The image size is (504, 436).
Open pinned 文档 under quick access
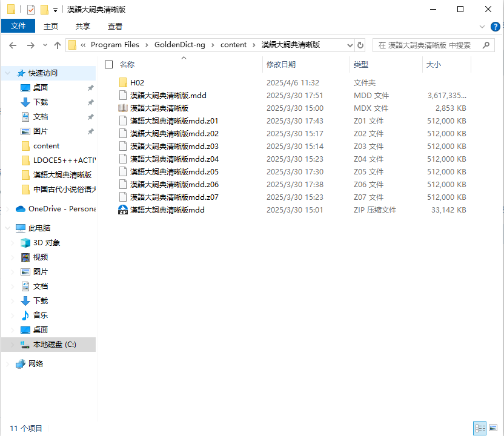(41, 117)
